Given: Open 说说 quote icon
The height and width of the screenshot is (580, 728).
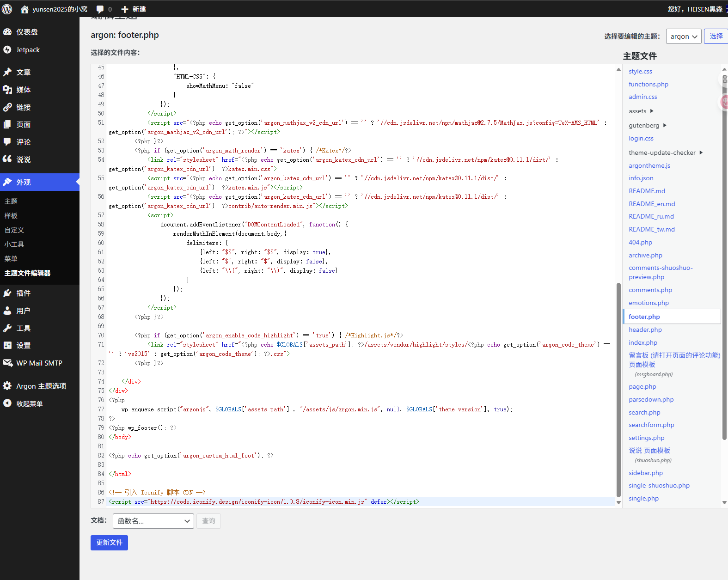Looking at the screenshot, I should coord(7,159).
